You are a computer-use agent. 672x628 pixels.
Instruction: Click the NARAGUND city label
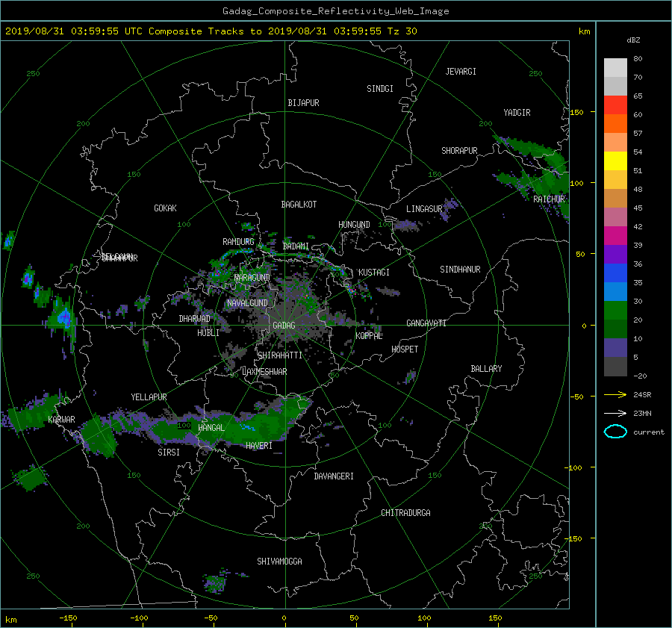pos(252,277)
